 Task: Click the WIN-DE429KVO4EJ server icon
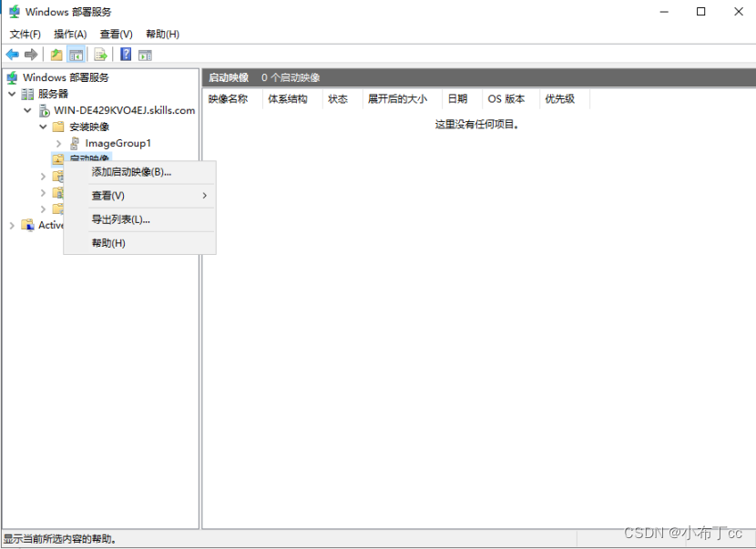(45, 110)
